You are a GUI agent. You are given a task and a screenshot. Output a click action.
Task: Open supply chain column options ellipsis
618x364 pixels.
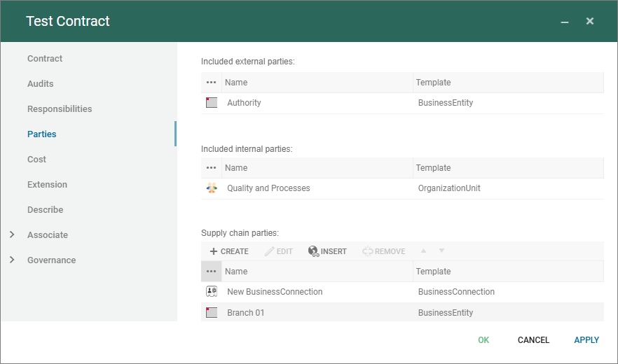[x=212, y=272]
